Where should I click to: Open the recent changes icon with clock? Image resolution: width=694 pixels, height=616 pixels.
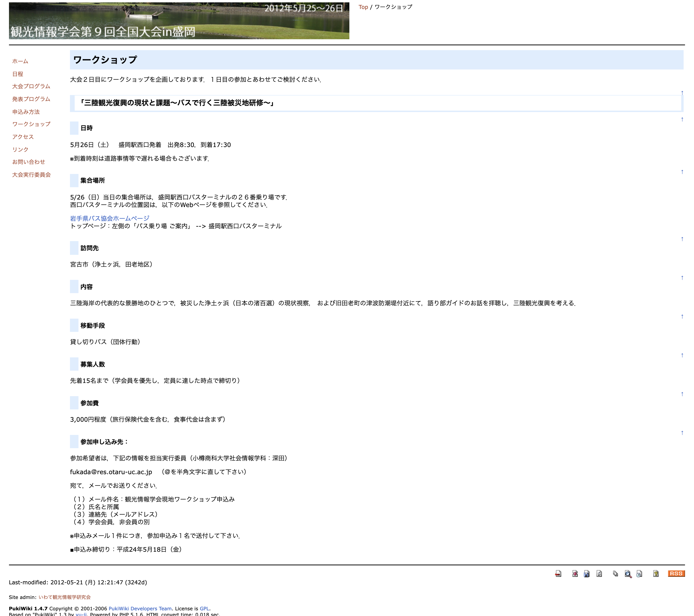pyautogui.click(x=639, y=573)
